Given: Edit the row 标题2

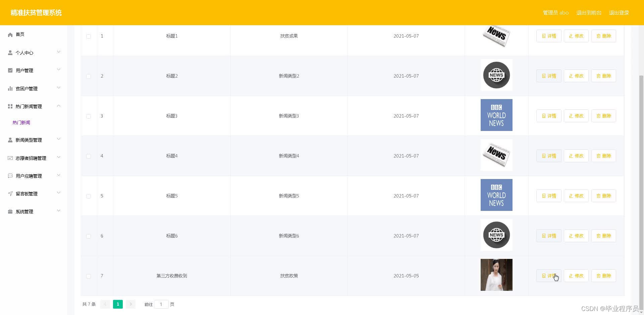Looking at the screenshot, I should click(x=576, y=76).
